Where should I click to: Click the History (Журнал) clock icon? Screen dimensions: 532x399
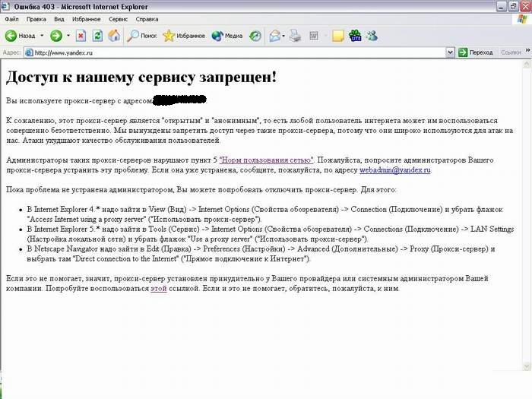255,36
